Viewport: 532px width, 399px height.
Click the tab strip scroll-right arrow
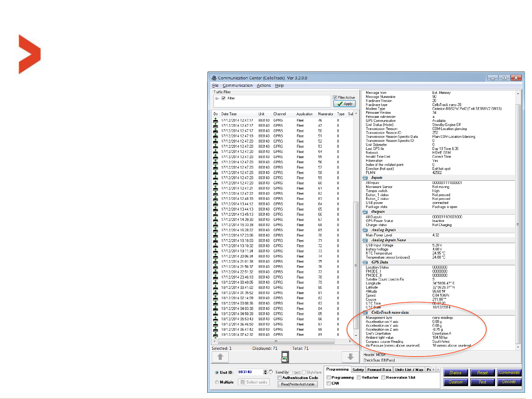[x=438, y=369]
